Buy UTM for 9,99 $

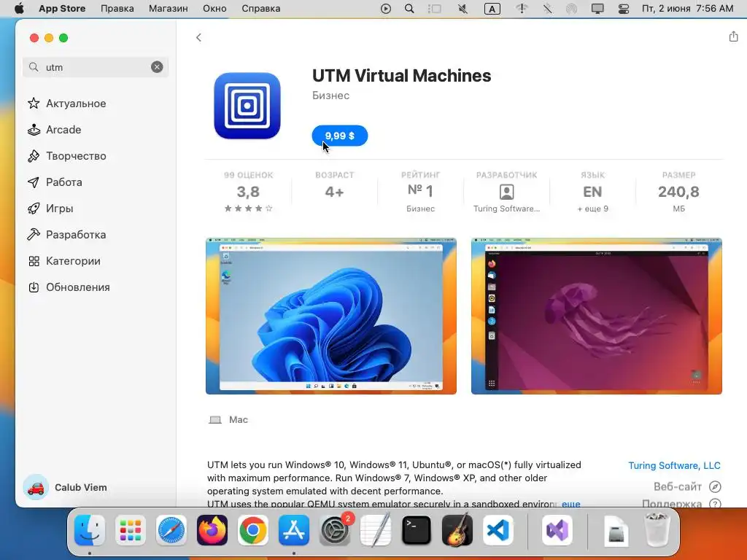(x=340, y=136)
